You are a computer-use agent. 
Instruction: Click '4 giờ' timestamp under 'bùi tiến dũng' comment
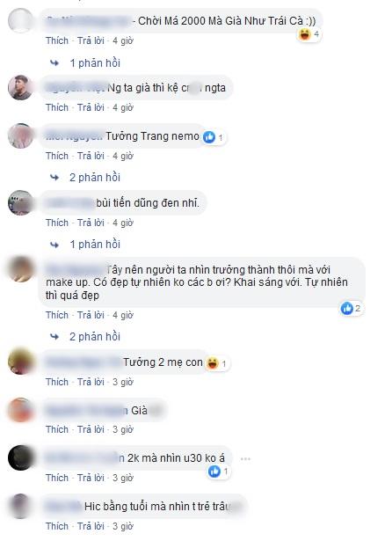pos(123,223)
